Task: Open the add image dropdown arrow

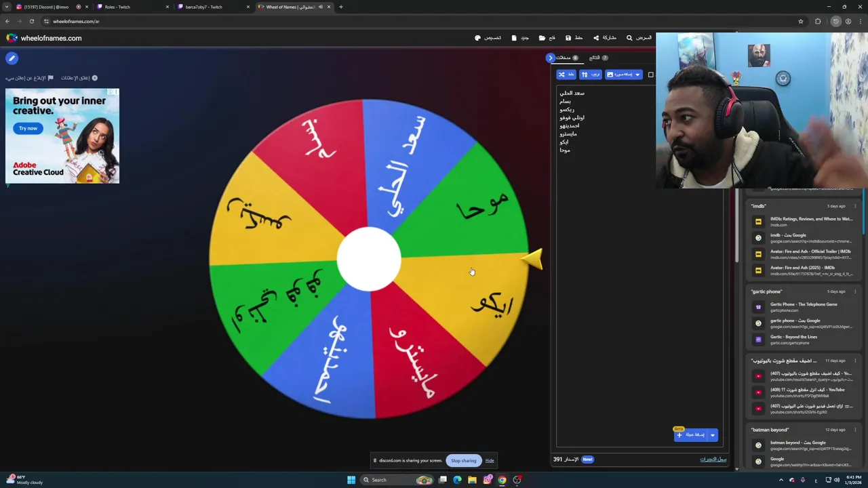Action: (x=637, y=75)
